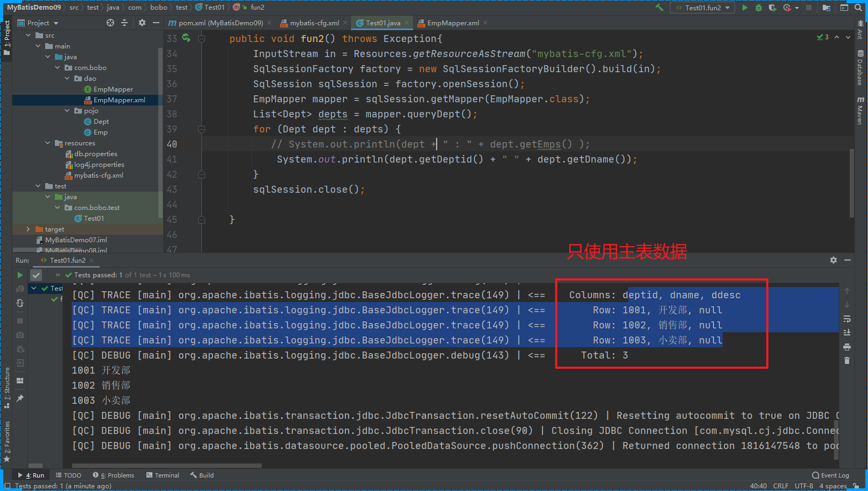Pin the Run tab with pin icon
Viewport: 868px width, 491px height.
tap(20, 398)
